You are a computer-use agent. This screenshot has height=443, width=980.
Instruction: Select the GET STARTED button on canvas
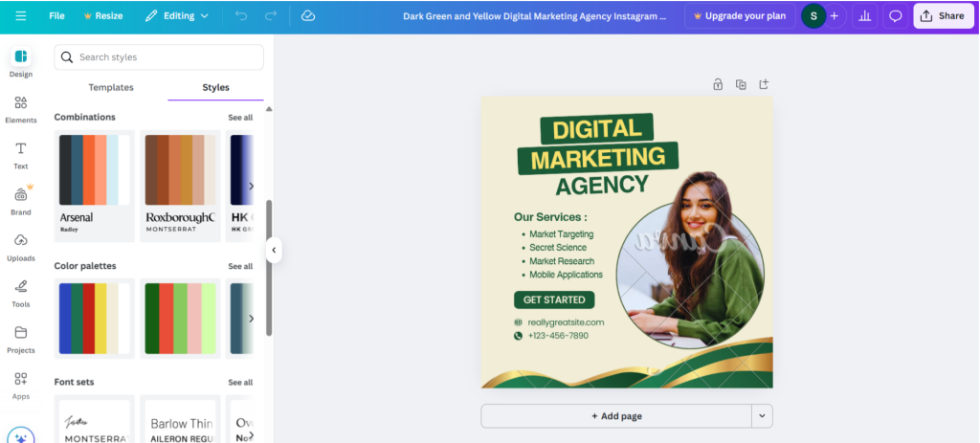(x=554, y=299)
